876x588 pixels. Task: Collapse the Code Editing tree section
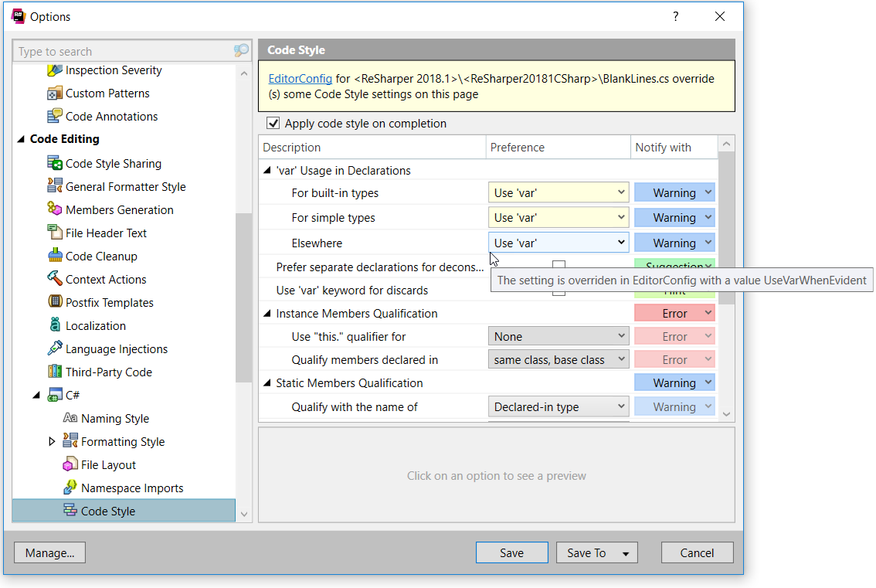21,138
